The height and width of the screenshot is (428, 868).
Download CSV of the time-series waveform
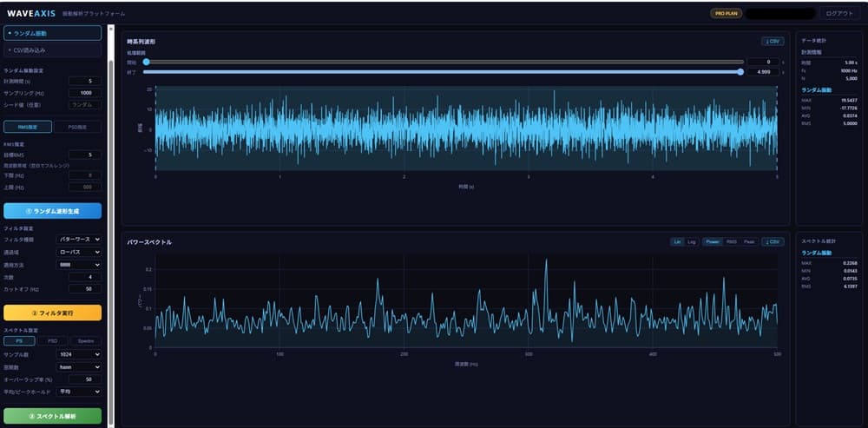click(773, 42)
